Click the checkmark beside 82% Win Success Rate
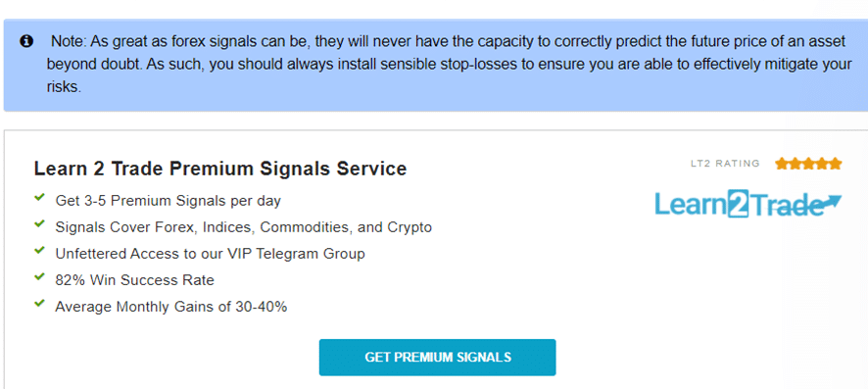This screenshot has height=389, width=868. 39,277
